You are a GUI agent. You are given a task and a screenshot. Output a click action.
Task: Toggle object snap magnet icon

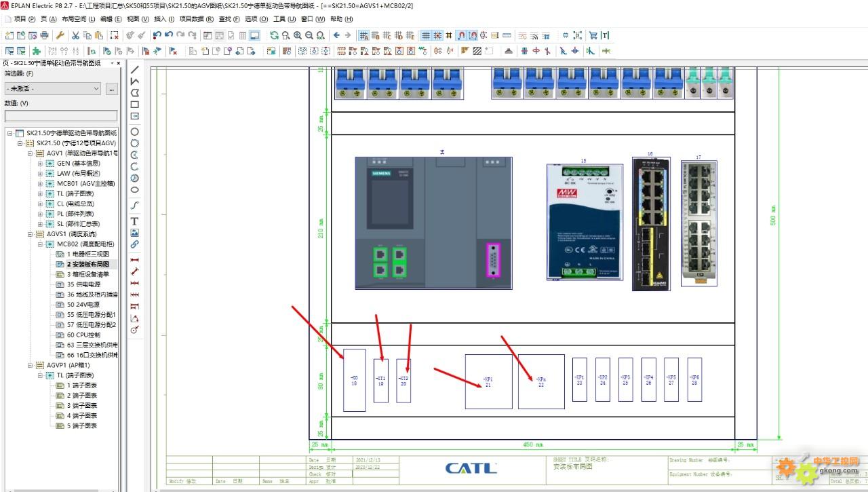[461, 35]
